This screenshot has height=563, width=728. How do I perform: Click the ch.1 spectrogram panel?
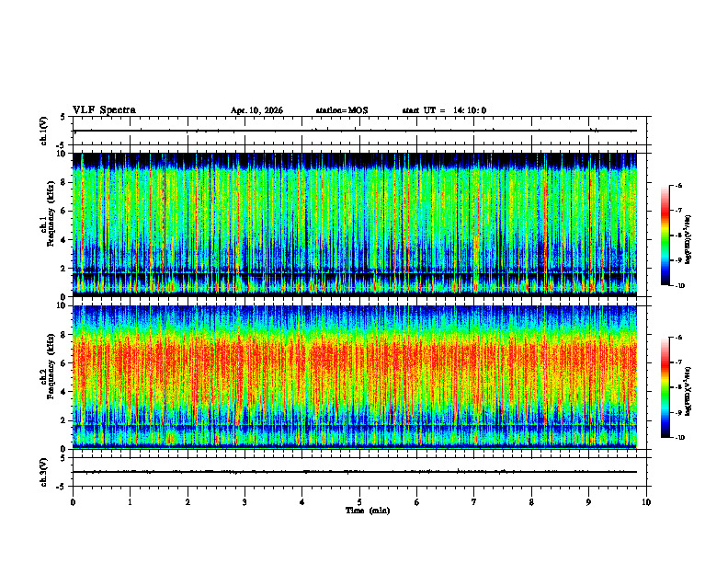pyautogui.click(x=355, y=224)
